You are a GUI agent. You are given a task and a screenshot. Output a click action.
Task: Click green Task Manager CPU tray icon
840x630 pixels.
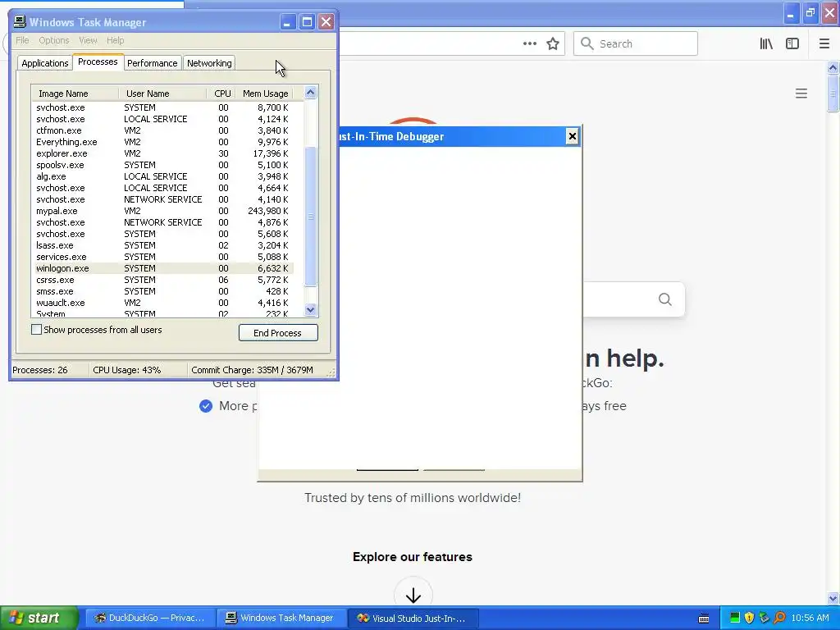(735, 618)
